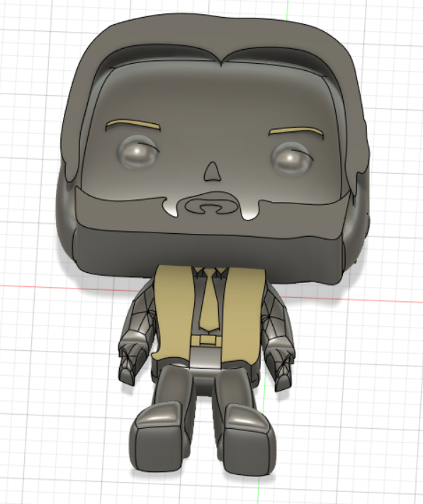
Task: Click the yellow necktie on the torso
Action: [210, 302]
